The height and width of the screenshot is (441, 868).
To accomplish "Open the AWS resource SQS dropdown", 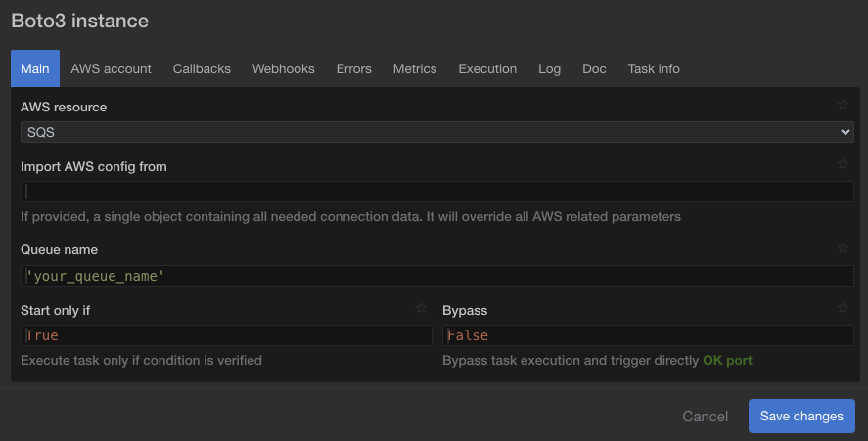I will tap(437, 132).
